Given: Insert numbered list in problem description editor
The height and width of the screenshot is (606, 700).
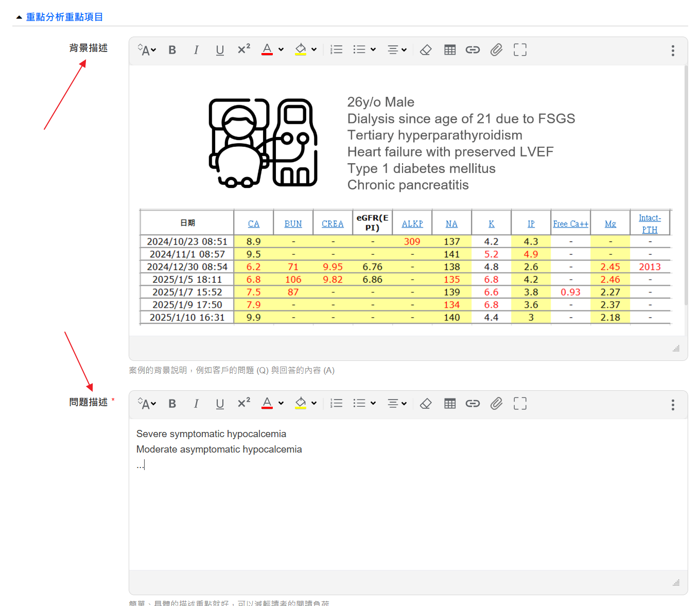Looking at the screenshot, I should (x=337, y=404).
